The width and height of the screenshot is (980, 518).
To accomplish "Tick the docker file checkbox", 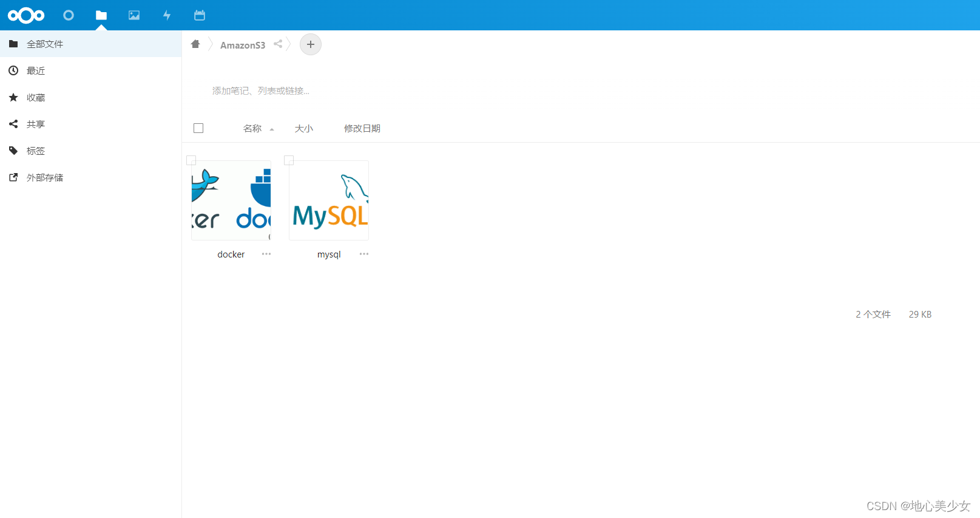I will point(191,160).
